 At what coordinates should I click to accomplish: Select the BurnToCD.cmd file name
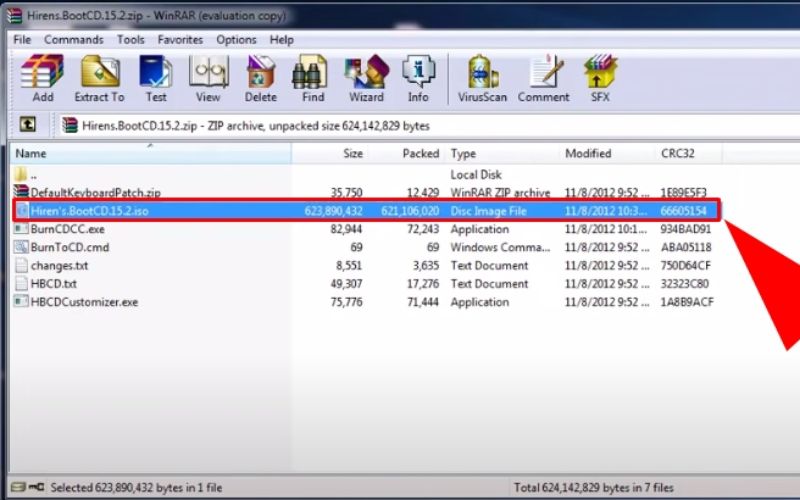[x=70, y=247]
